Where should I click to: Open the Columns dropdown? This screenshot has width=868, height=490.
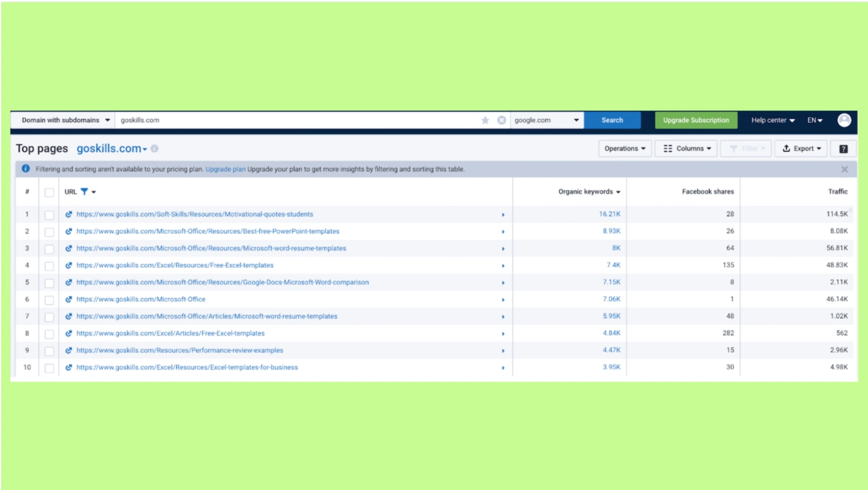click(x=686, y=149)
